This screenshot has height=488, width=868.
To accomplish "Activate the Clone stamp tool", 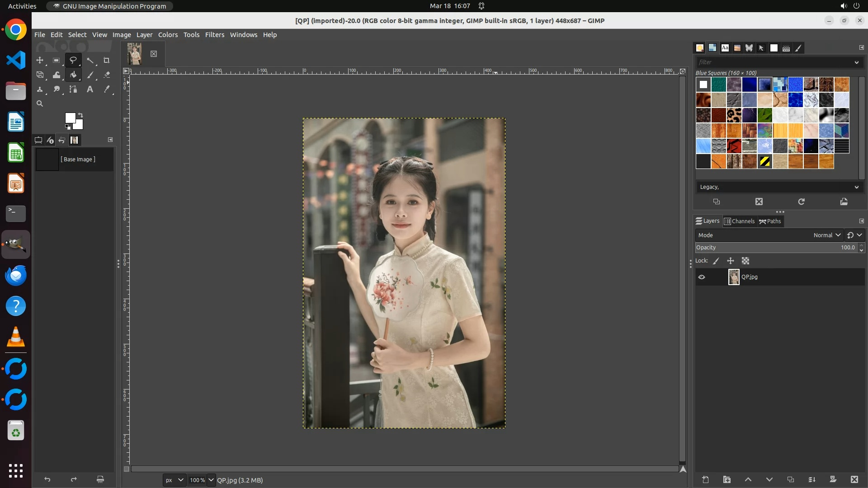I will point(40,89).
